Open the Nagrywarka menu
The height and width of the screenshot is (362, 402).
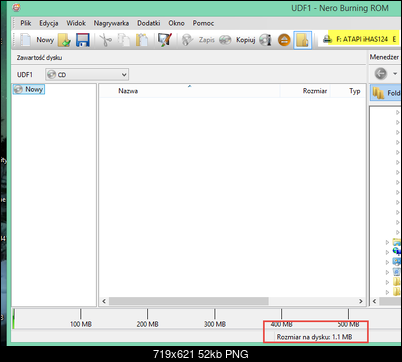point(111,23)
